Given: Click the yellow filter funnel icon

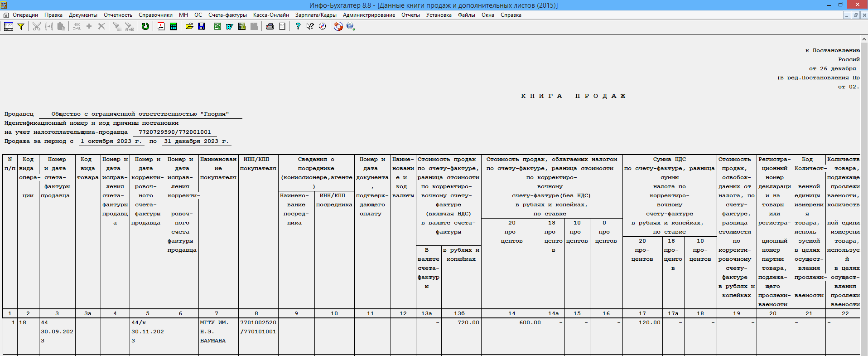Looking at the screenshot, I should pos(21,26).
